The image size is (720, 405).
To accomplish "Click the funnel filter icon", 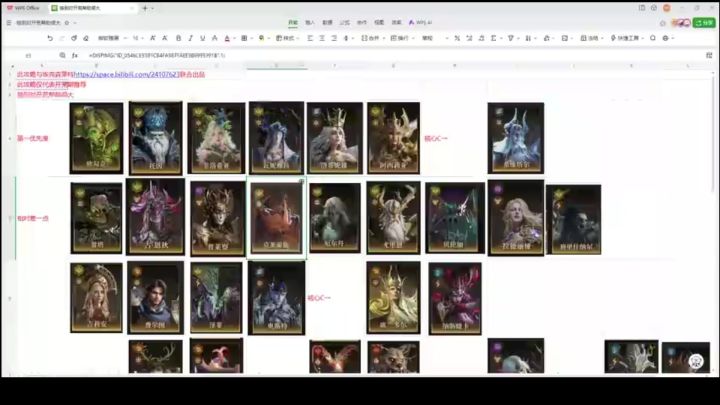I will pos(511,38).
